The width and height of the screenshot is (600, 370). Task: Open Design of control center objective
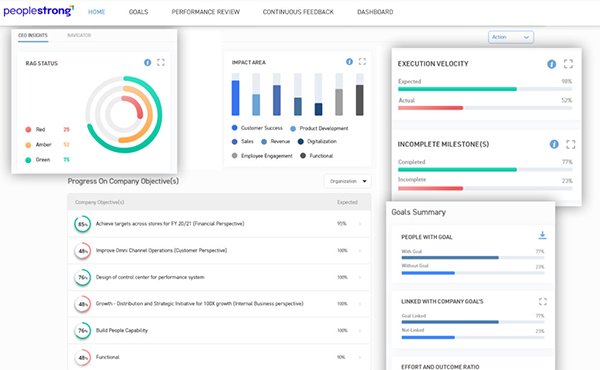click(150, 277)
